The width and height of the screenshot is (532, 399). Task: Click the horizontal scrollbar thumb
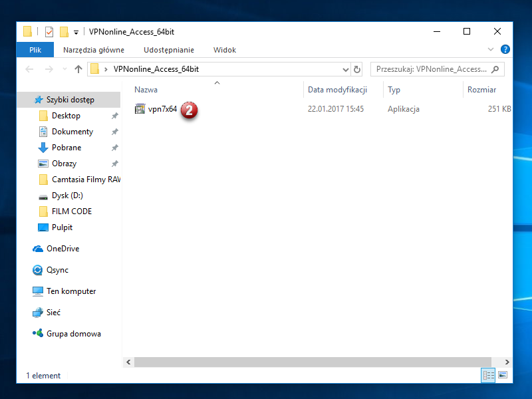(313, 362)
